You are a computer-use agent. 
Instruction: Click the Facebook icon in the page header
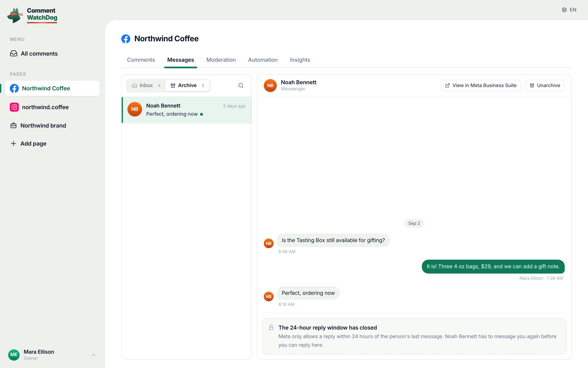pos(126,39)
